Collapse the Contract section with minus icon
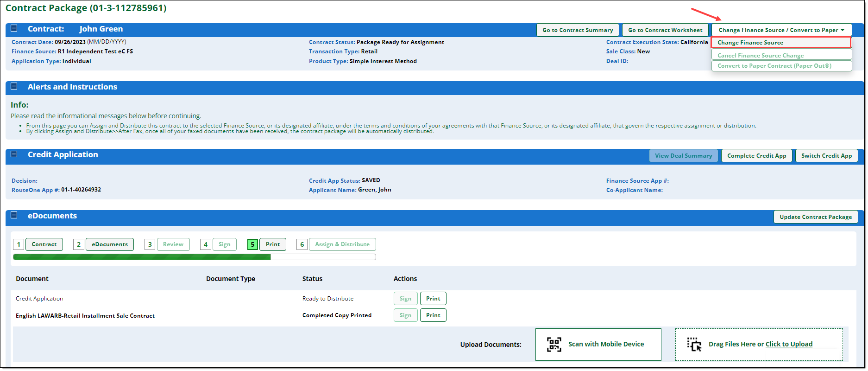This screenshot has height=371, width=868. pos(14,28)
